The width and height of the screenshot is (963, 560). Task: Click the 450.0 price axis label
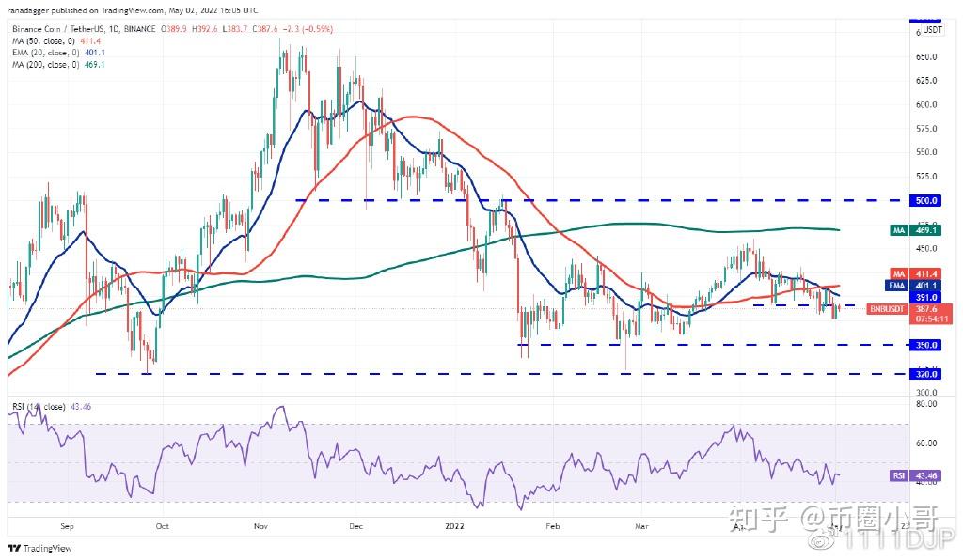pyautogui.click(x=926, y=248)
